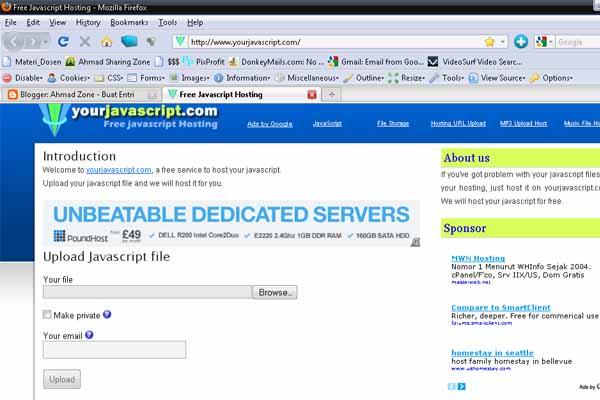
Task: Open the Cookies web developer menu
Action: [69, 78]
